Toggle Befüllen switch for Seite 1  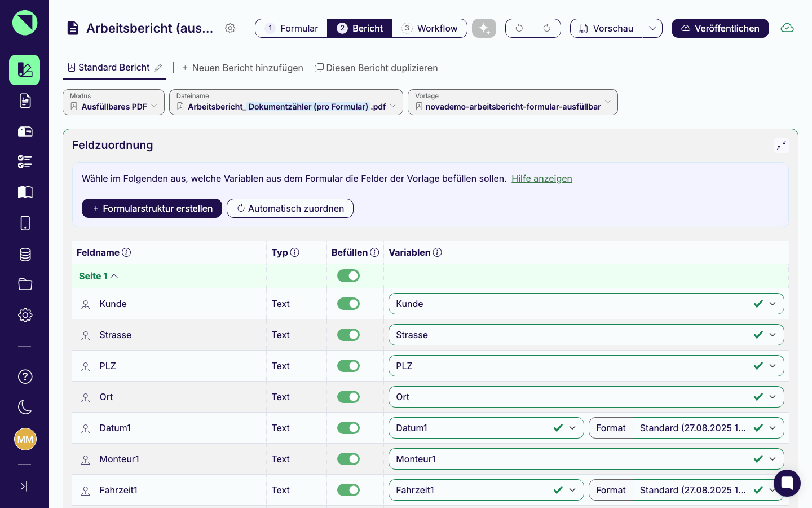348,276
